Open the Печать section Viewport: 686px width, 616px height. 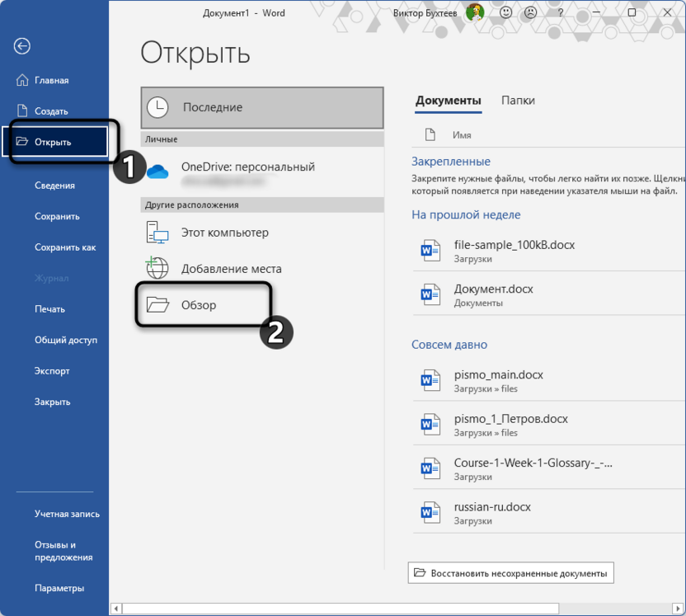click(54, 309)
